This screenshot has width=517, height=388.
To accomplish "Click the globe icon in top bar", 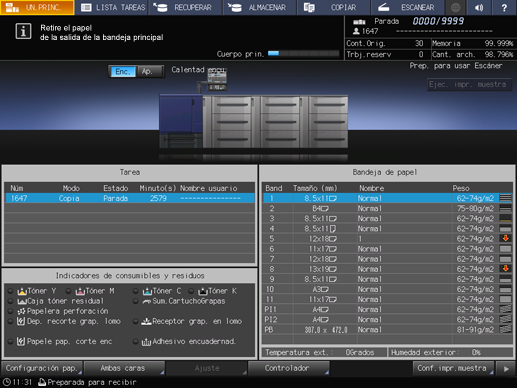I will [x=455, y=7].
